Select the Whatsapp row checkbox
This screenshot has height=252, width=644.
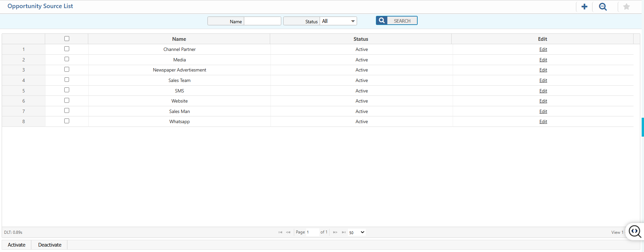click(67, 121)
